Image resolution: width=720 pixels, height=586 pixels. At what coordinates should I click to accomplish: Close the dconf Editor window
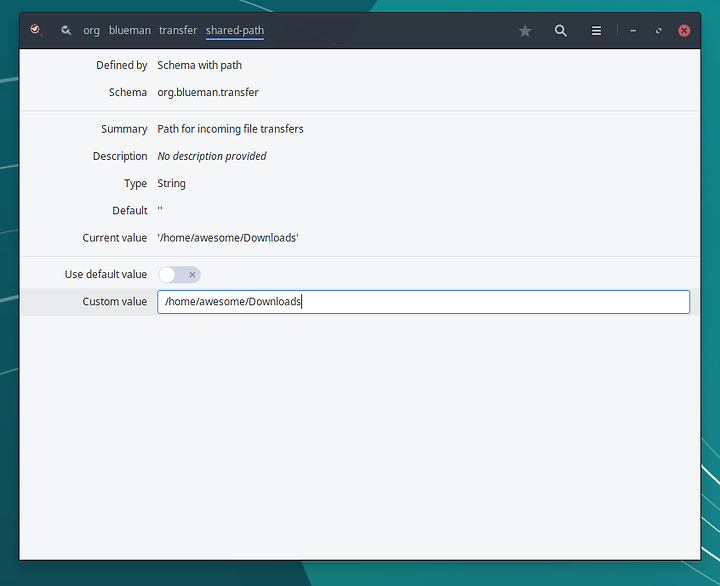point(684,31)
